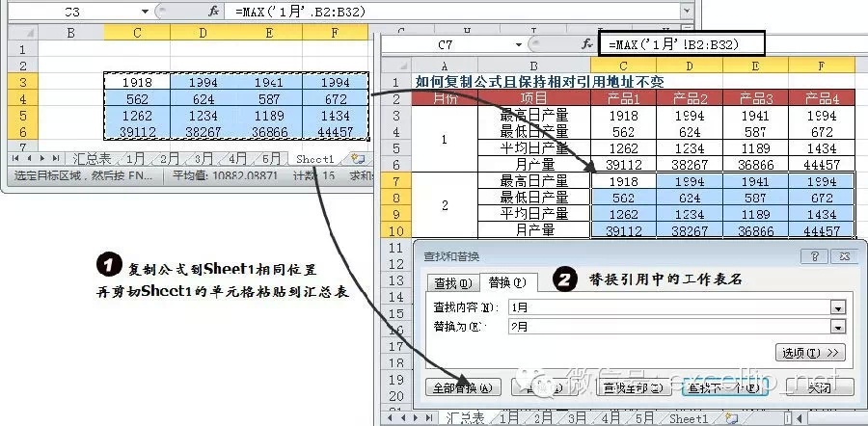The width and height of the screenshot is (868, 426).
Task: Go to previous sheet tab in Sheet1 window
Action: pyautogui.click(x=28, y=159)
